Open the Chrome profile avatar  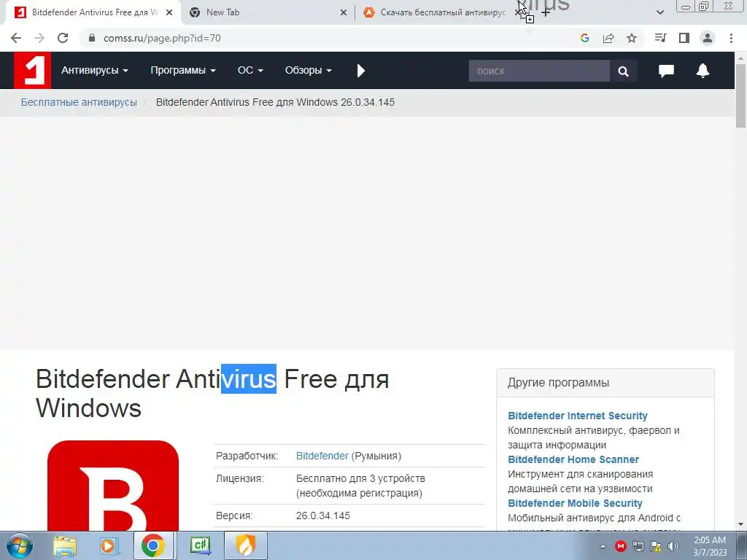point(708,38)
